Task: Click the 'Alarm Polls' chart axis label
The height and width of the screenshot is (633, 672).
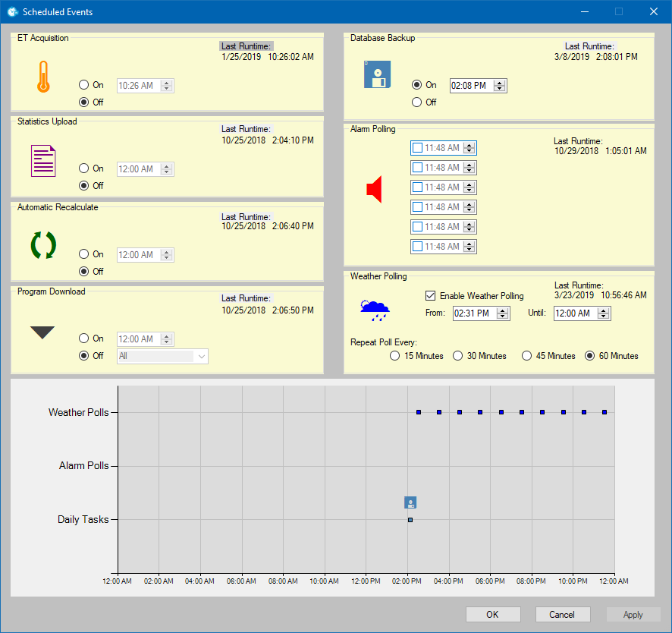Action: (83, 465)
